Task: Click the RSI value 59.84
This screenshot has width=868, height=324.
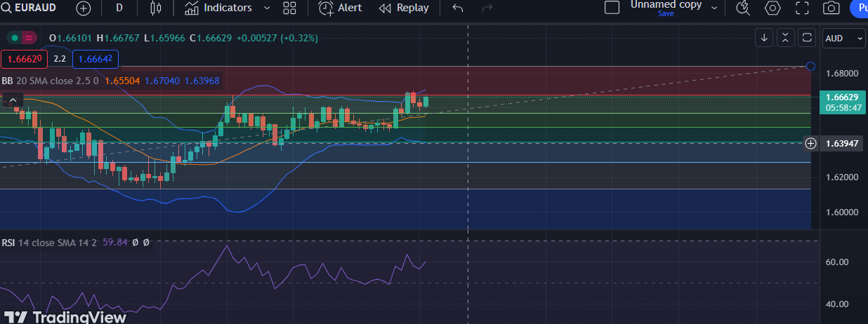Action: click(x=115, y=242)
